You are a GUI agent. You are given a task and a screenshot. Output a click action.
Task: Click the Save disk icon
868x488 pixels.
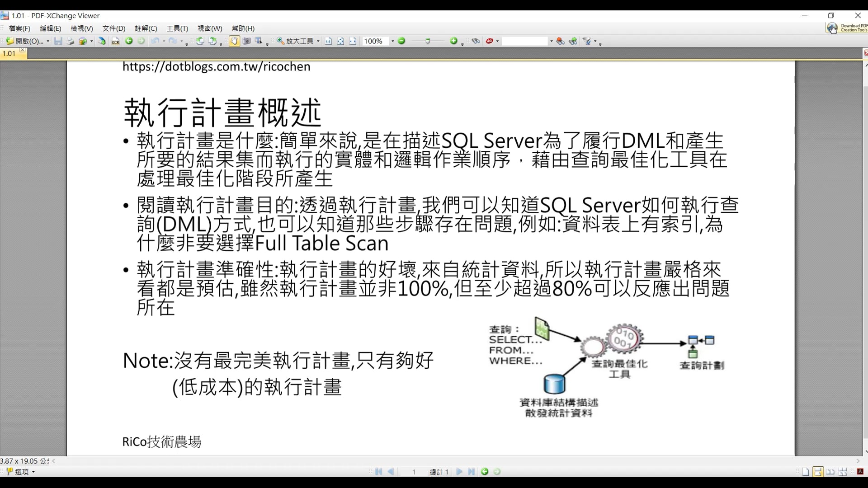(x=58, y=41)
